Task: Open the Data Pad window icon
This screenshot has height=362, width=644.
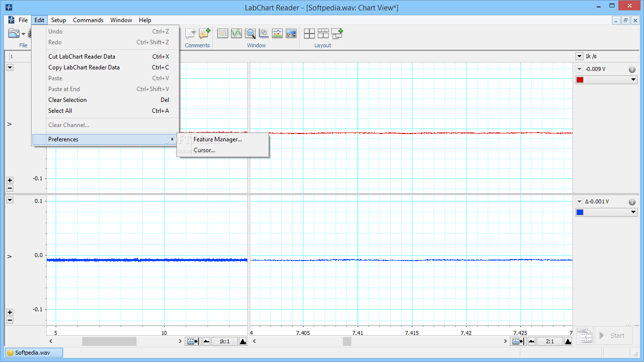Action: pyautogui.click(x=223, y=33)
